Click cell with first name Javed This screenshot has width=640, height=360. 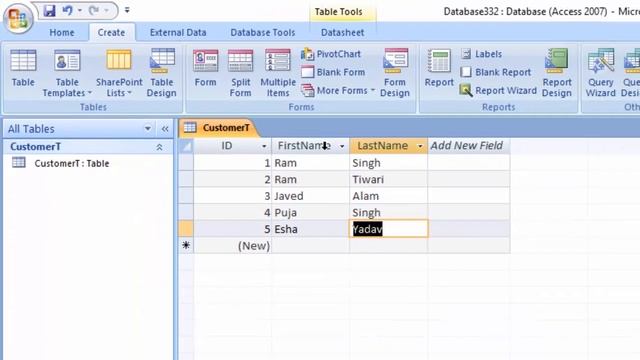[310, 196]
